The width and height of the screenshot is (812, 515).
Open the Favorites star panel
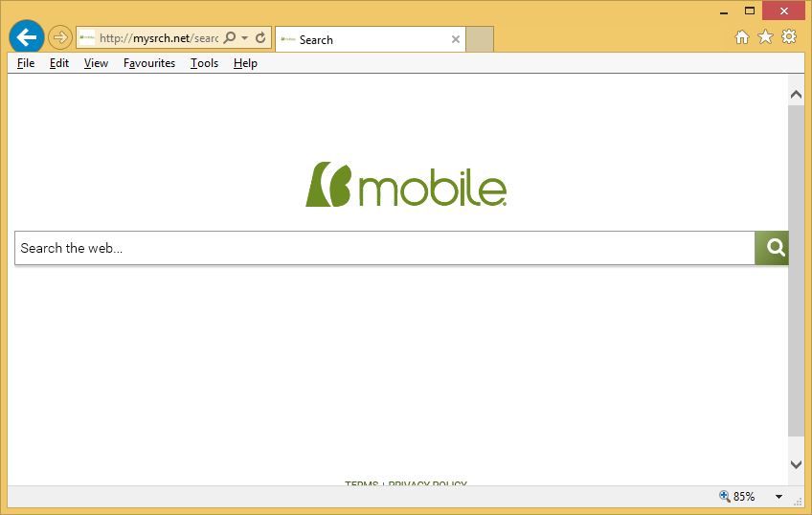point(765,37)
